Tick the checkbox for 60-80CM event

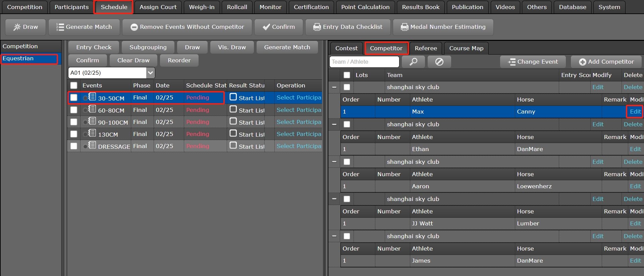[74, 110]
